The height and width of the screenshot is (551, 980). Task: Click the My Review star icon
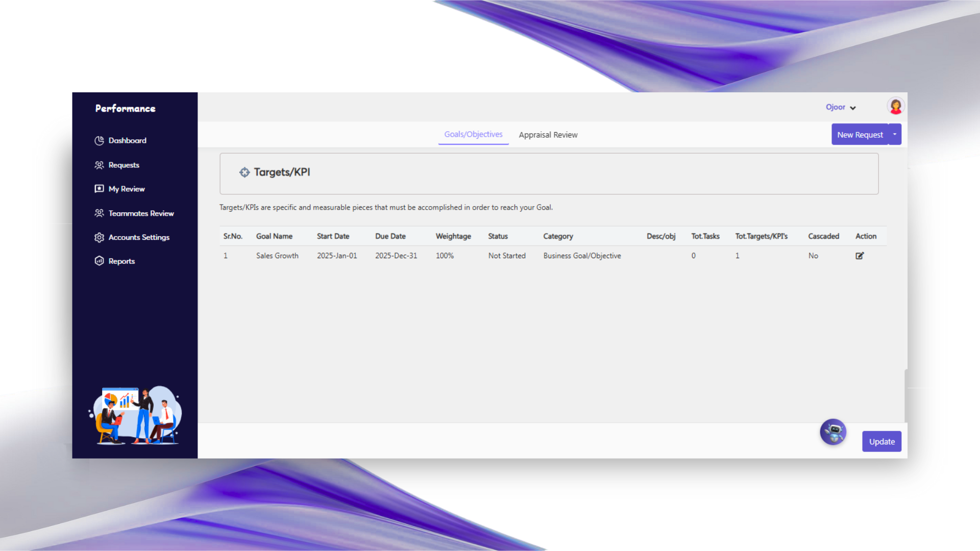click(99, 189)
